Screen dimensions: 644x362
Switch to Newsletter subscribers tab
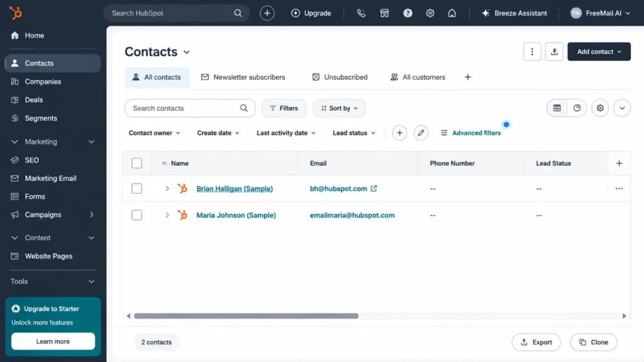243,77
